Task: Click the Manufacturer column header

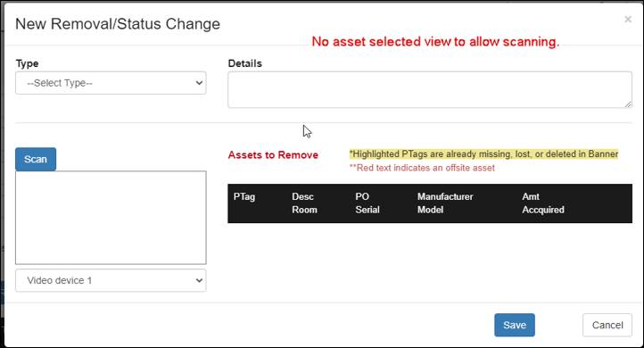Action: (x=445, y=197)
